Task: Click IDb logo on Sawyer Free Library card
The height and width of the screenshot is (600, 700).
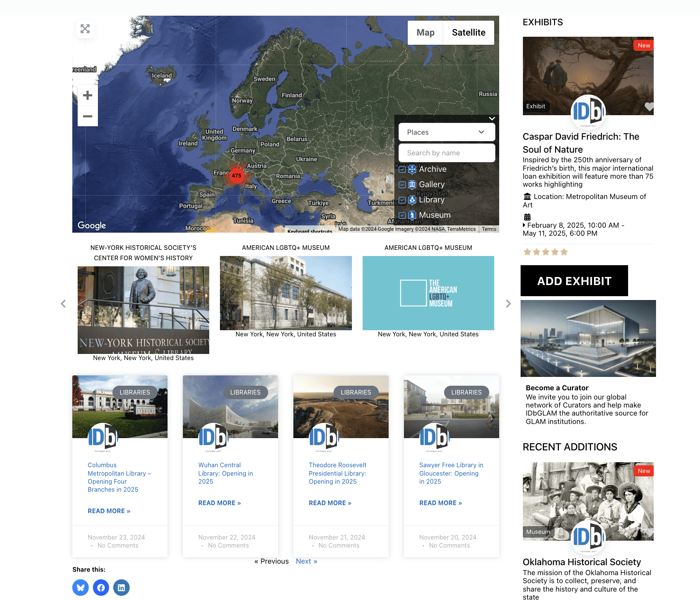Action: click(x=435, y=438)
